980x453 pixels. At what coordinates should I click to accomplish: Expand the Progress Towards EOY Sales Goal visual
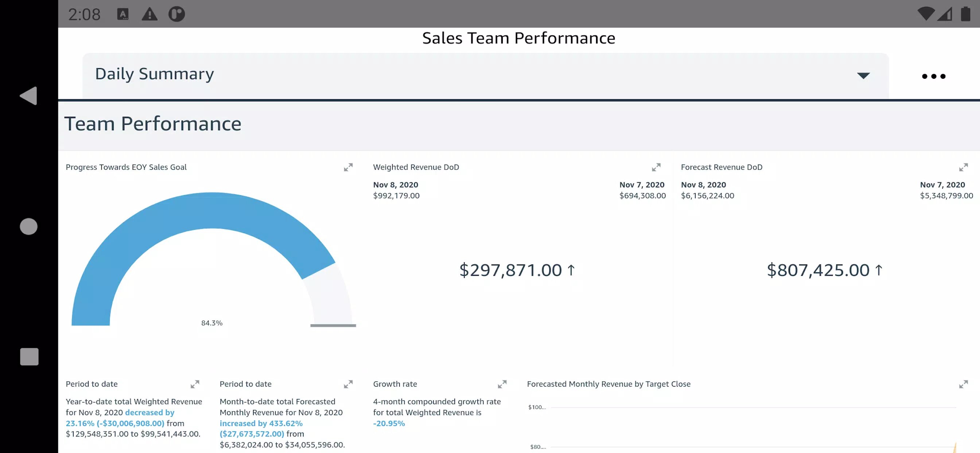click(348, 167)
